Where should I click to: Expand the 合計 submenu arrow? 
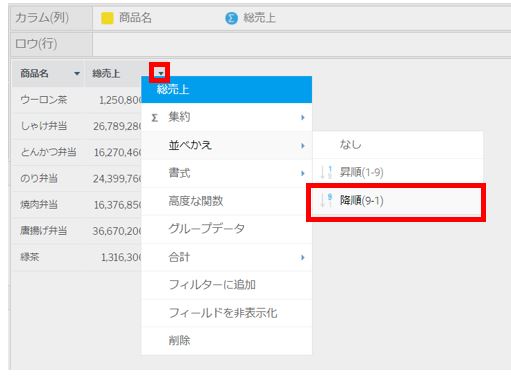[x=303, y=257]
